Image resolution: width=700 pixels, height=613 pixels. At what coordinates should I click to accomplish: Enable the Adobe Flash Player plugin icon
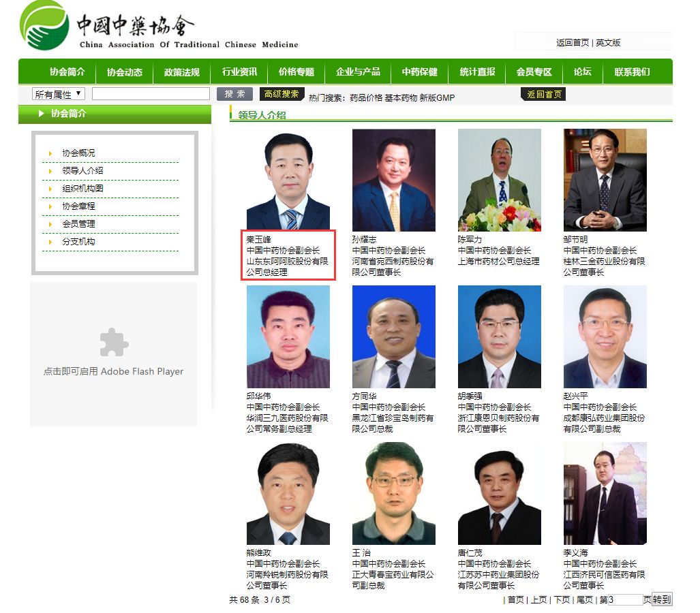click(x=114, y=342)
